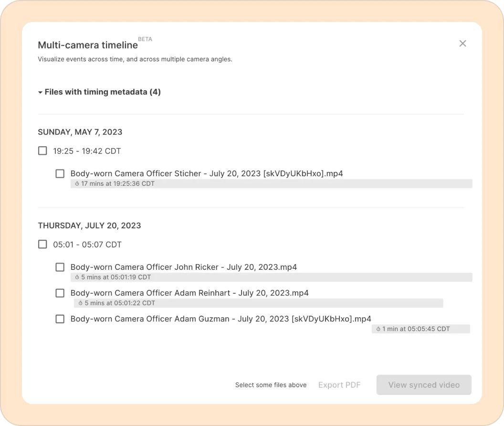The width and height of the screenshot is (504, 426).
Task: Click the 1 min at 05:05:45 timeline bar
Action: point(420,329)
